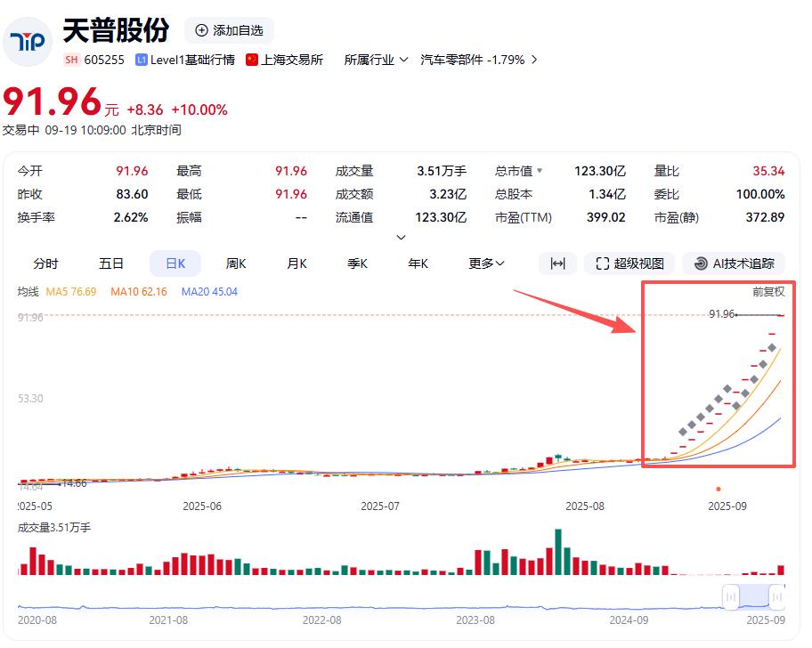Open AI技术追踪 tool

click(x=734, y=263)
